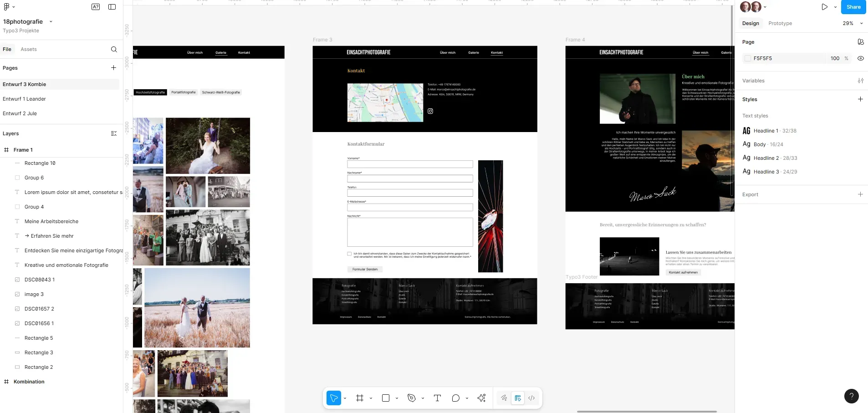The height and width of the screenshot is (413, 868).
Task: Click the horizontal canvas scrollbar
Action: [x=647, y=412]
